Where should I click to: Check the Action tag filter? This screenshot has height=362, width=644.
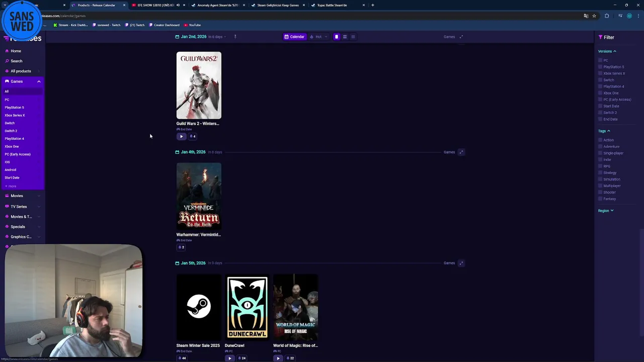point(600,140)
